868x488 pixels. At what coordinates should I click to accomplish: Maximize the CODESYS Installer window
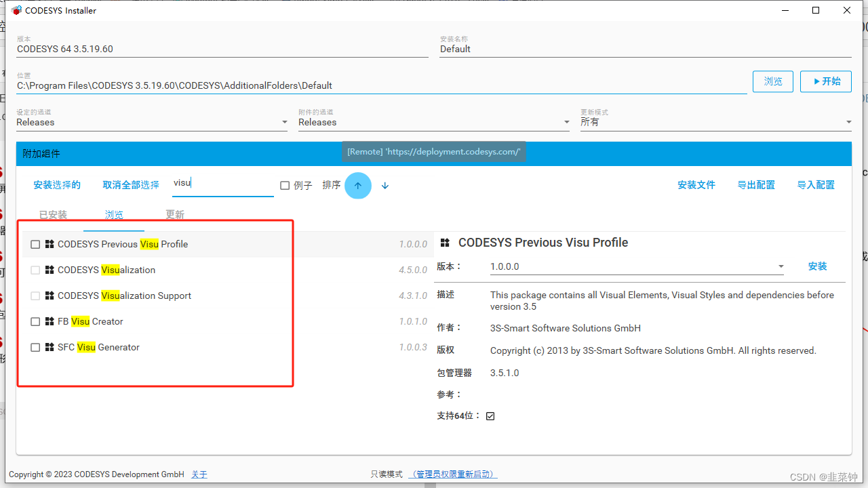(816, 10)
